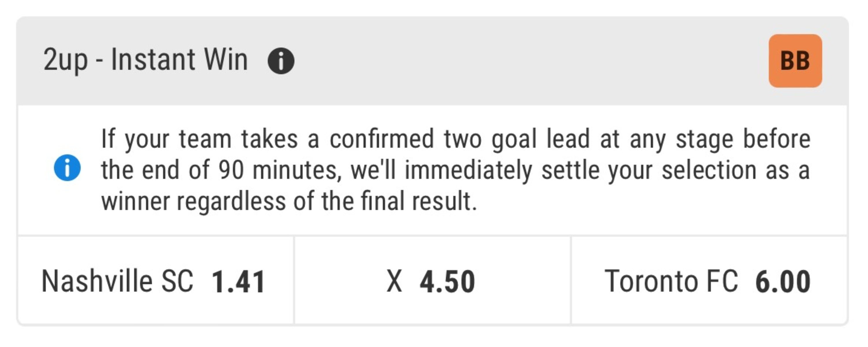Click the "Toronto FC" team name
868x347 pixels.
[671, 281]
